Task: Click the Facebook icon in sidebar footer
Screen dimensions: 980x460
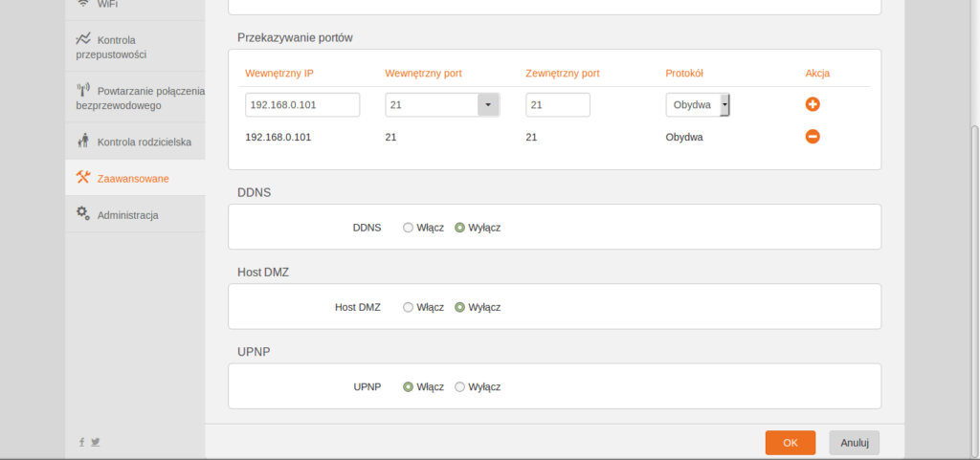Action: point(82,442)
